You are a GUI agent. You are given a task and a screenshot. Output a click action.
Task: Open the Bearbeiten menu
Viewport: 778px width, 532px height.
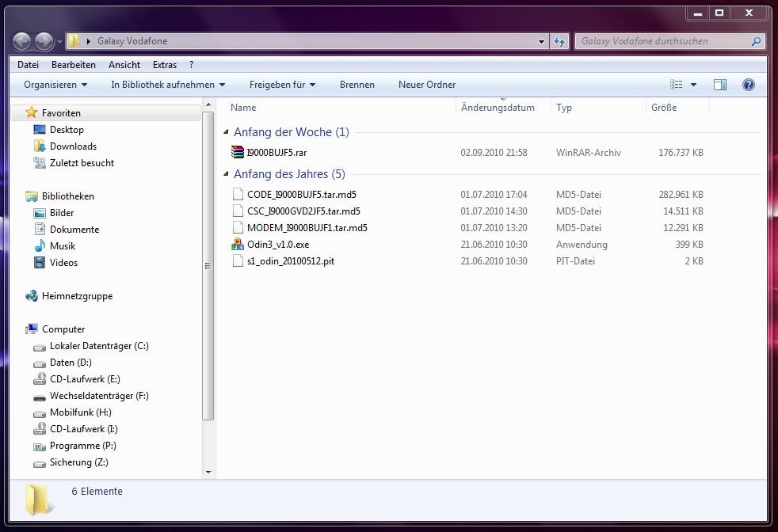point(74,64)
